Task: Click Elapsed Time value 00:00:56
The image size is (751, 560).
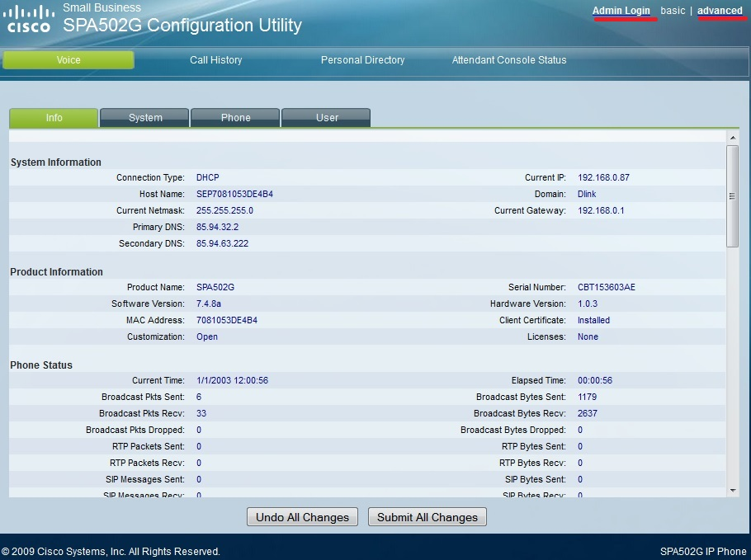Action: (595, 380)
